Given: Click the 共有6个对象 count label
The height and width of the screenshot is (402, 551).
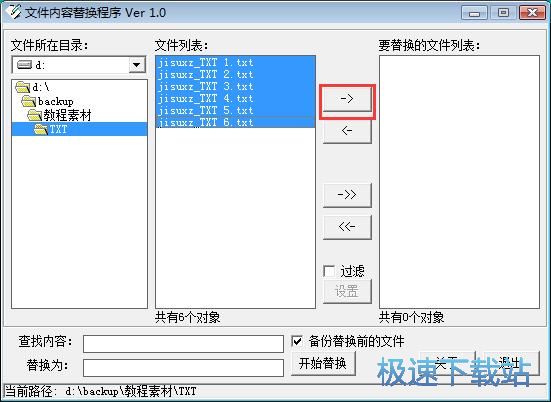Looking at the screenshot, I should point(187,317).
